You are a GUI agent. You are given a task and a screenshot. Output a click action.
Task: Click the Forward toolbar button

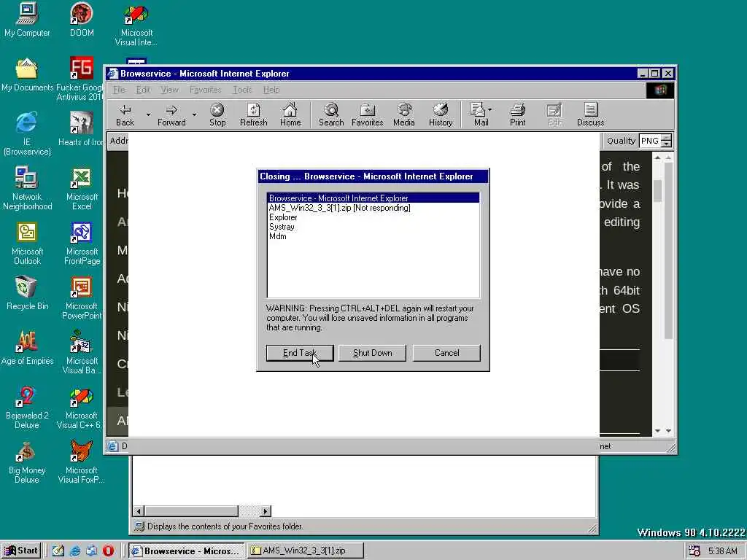[x=171, y=115]
